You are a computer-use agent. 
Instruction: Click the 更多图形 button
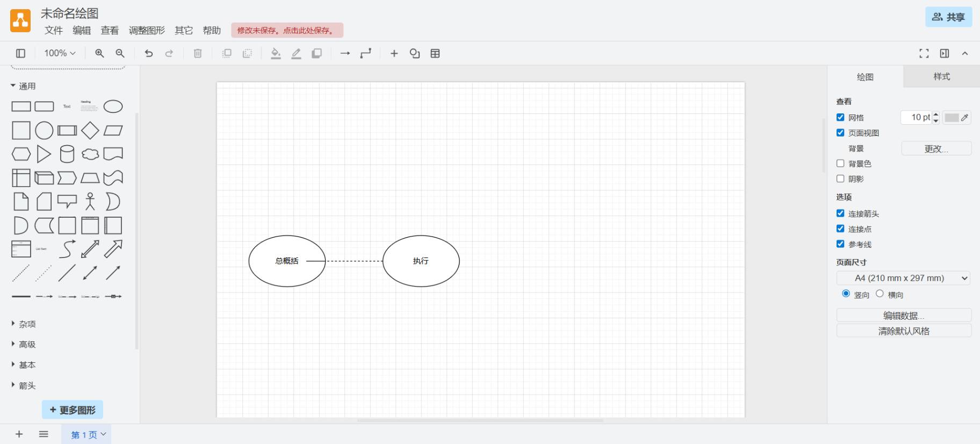(73, 410)
